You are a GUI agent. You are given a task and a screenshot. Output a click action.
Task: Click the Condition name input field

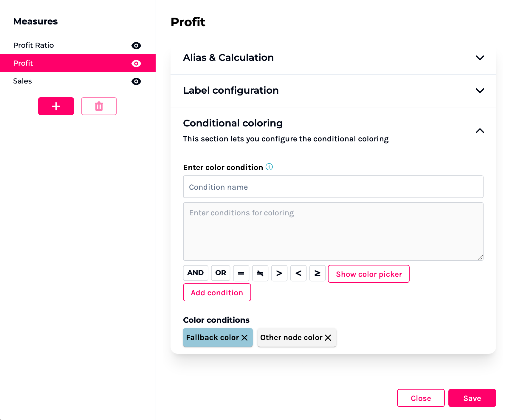333,187
